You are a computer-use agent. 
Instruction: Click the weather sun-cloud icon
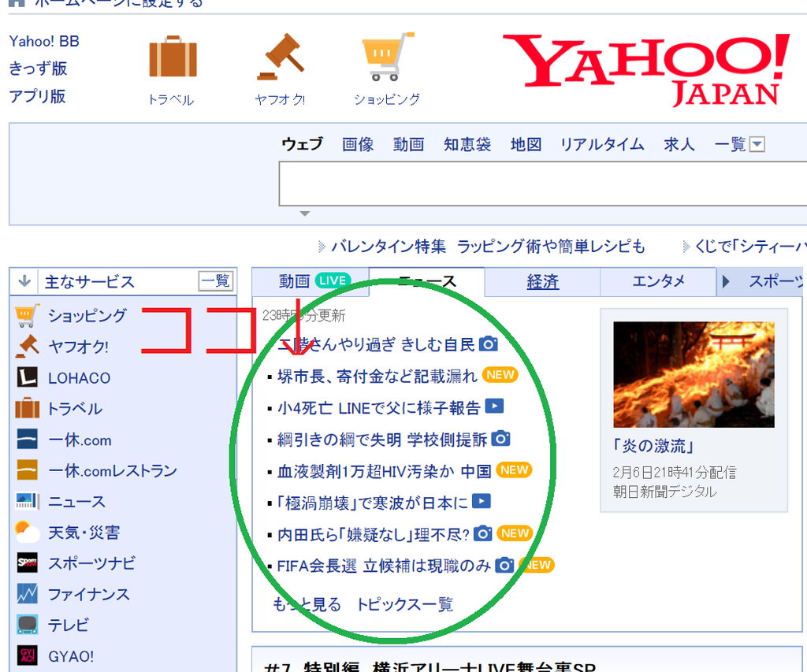pos(28,532)
